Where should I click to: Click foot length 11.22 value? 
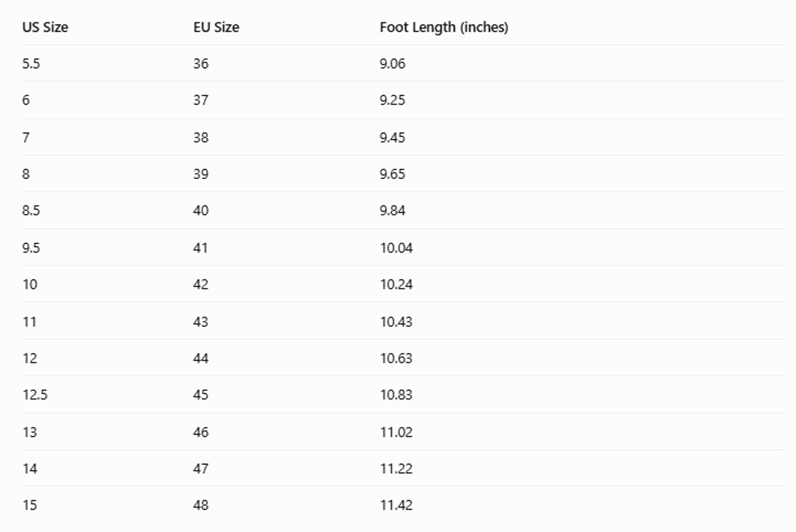pos(396,469)
